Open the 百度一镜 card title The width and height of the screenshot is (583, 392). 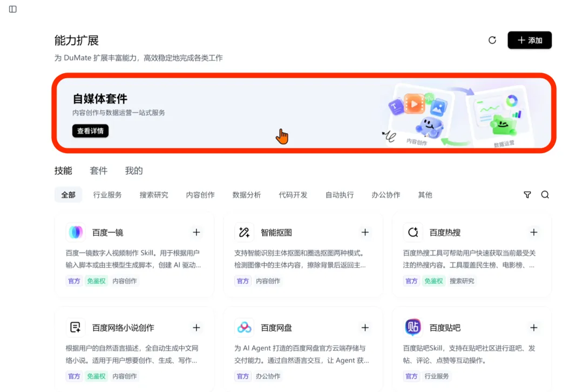click(x=108, y=232)
